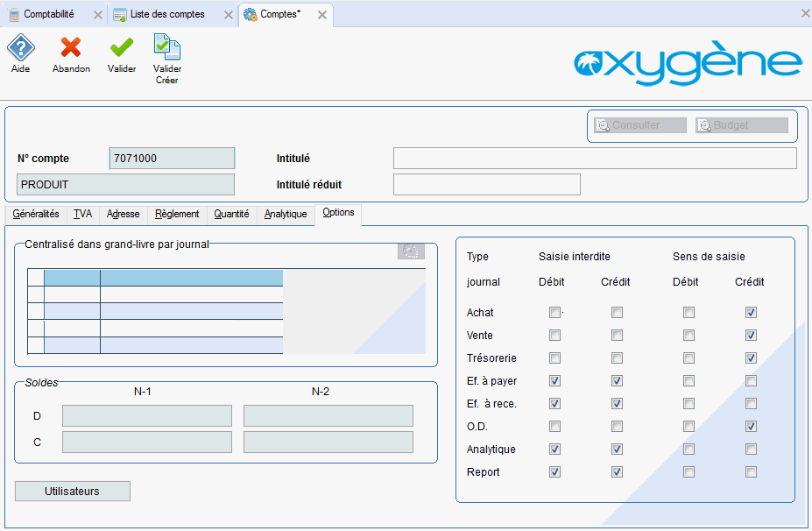The height and width of the screenshot is (531, 812).
Task: Toggle Achat Saisie interdite Débit checkbox
Action: tap(554, 313)
